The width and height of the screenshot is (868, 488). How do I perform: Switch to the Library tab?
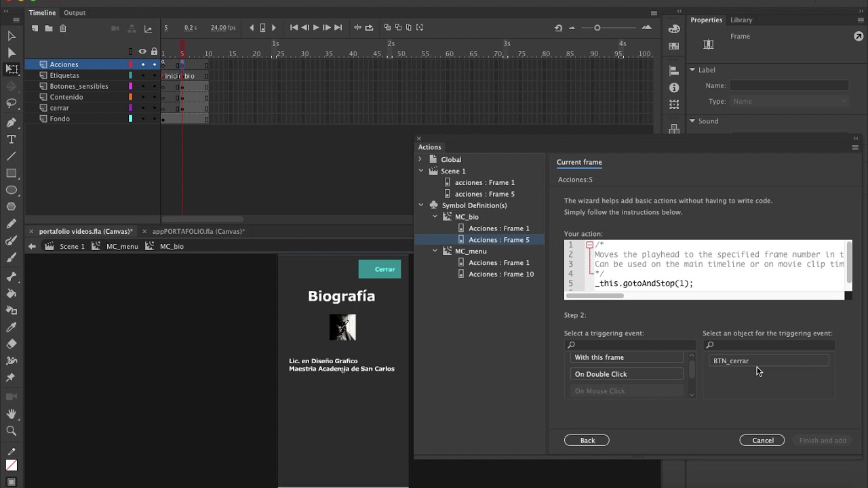tap(741, 20)
